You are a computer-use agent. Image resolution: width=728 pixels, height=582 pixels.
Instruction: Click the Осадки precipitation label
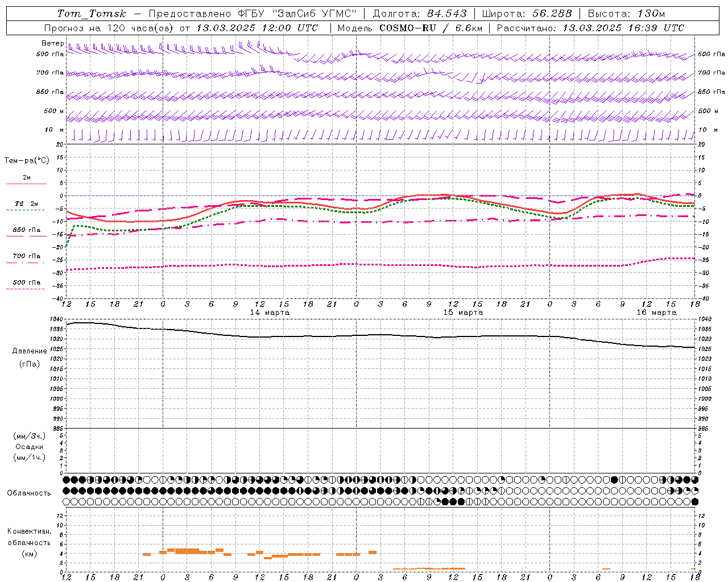[x=30, y=447]
